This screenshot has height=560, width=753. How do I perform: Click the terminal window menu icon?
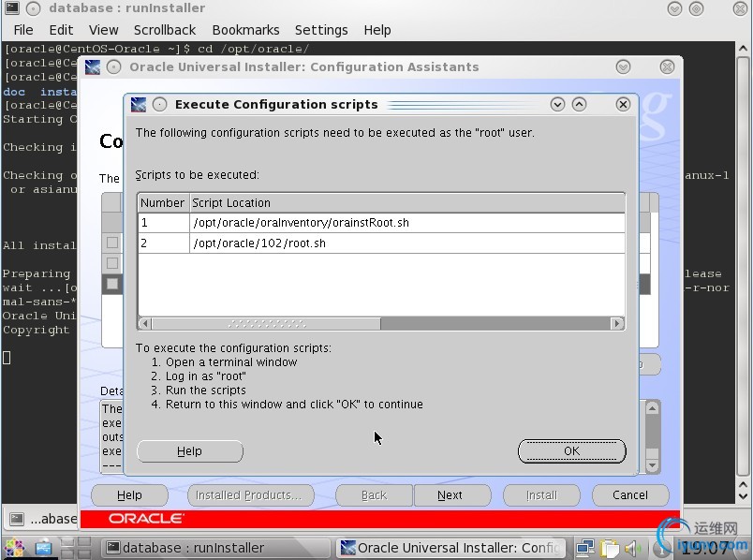point(11,8)
